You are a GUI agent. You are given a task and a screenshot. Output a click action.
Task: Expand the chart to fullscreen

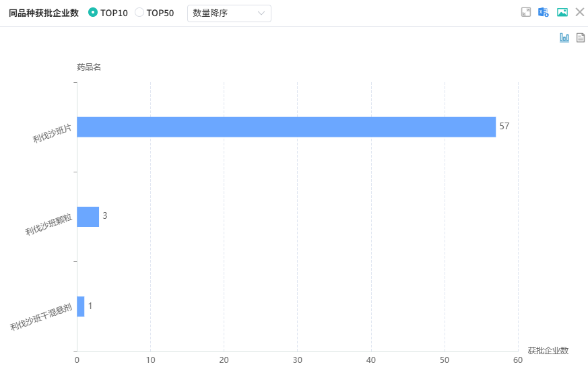click(x=526, y=12)
